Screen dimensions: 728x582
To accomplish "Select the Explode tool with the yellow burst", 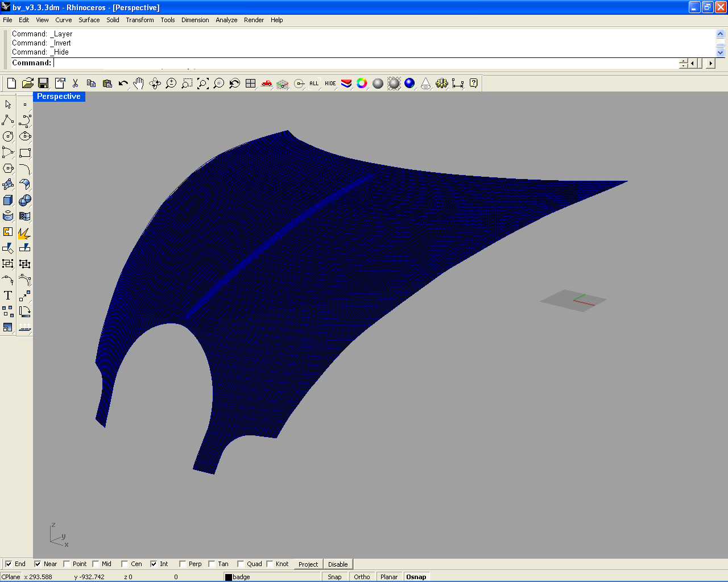I will pos(24,232).
